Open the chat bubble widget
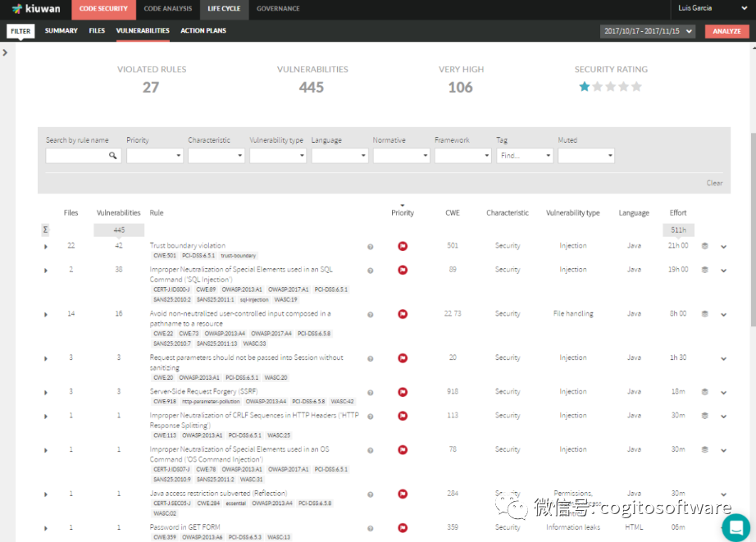756x542 pixels. pyautogui.click(x=736, y=527)
